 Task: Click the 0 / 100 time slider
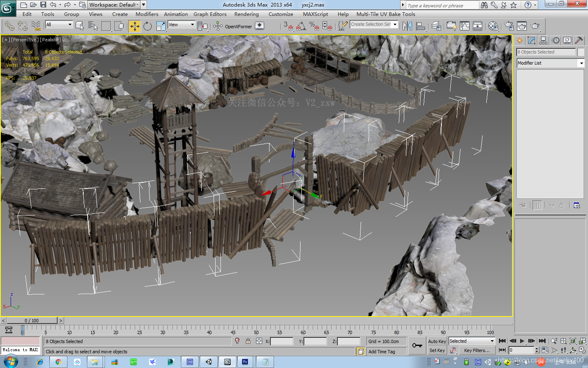[32, 321]
